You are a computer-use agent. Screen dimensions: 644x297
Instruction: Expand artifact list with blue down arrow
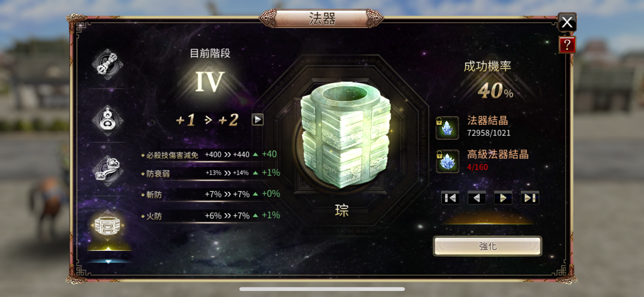108,261
